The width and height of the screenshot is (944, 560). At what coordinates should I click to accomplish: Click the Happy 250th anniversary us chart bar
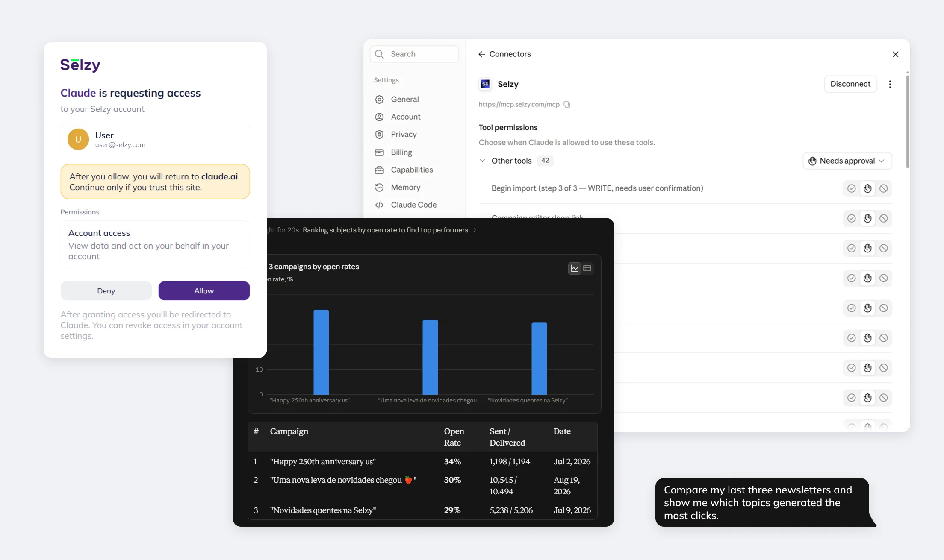pos(321,352)
